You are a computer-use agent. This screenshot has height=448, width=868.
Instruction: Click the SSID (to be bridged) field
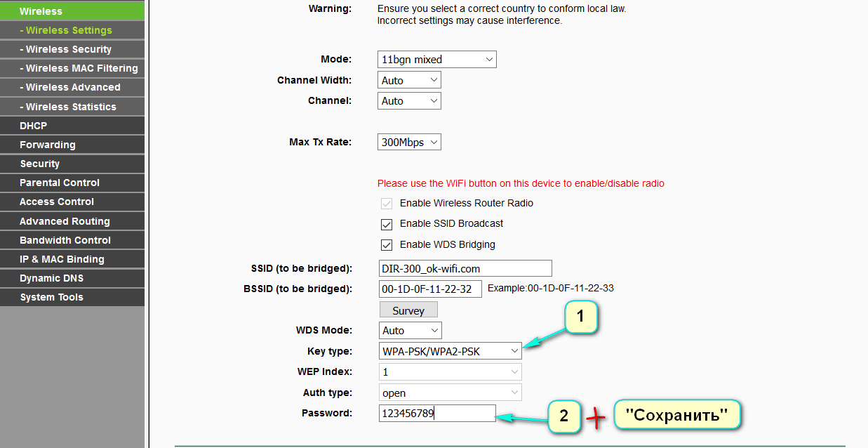click(x=465, y=268)
